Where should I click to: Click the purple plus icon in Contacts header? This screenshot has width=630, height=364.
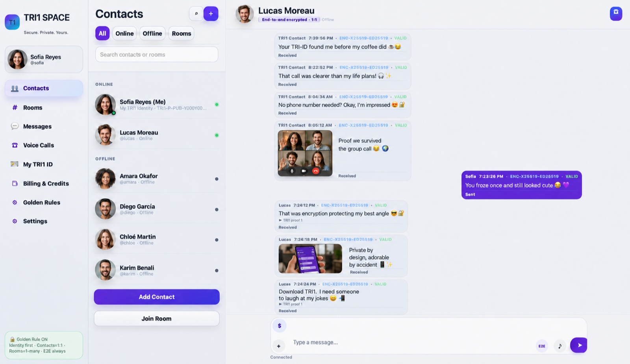(211, 14)
